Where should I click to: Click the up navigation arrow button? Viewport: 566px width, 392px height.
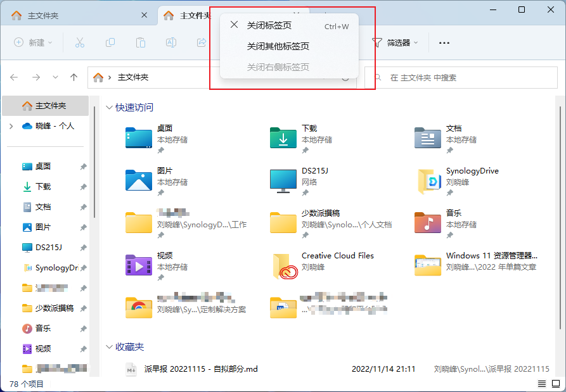(x=74, y=77)
